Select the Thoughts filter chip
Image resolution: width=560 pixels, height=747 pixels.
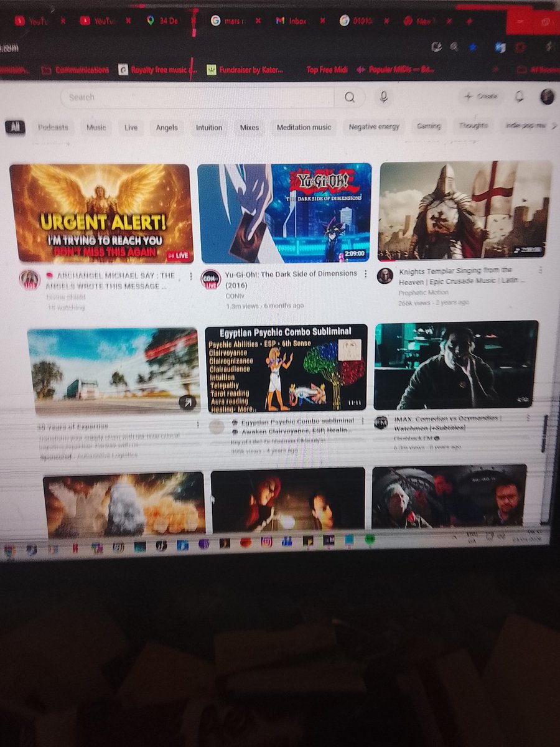474,126
